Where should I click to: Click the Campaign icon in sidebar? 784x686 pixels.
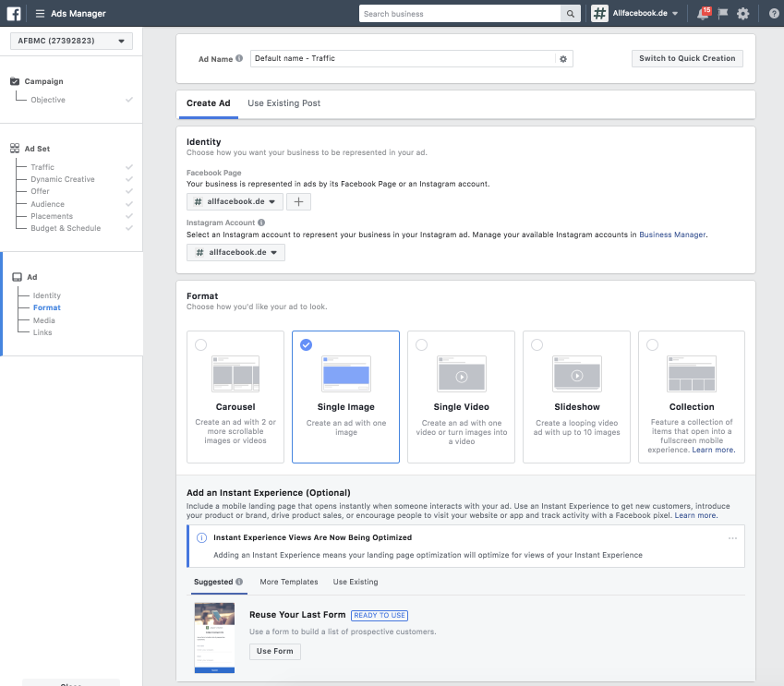coord(15,81)
